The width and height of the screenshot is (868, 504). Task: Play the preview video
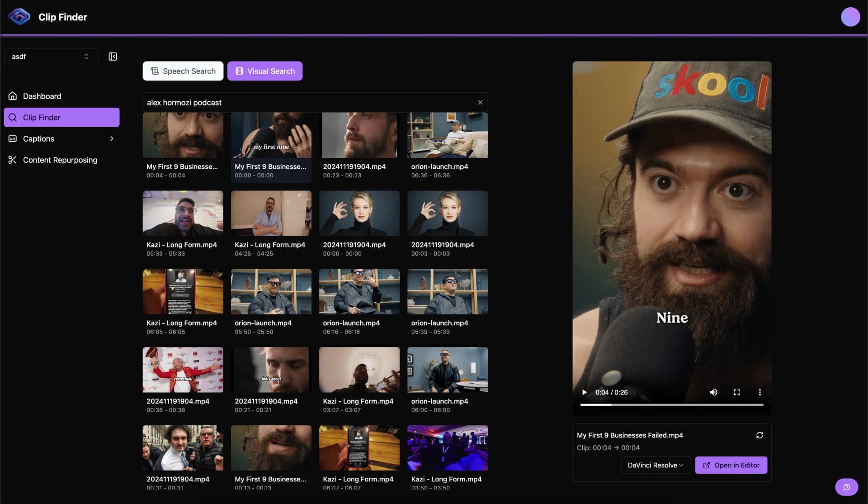pos(584,392)
